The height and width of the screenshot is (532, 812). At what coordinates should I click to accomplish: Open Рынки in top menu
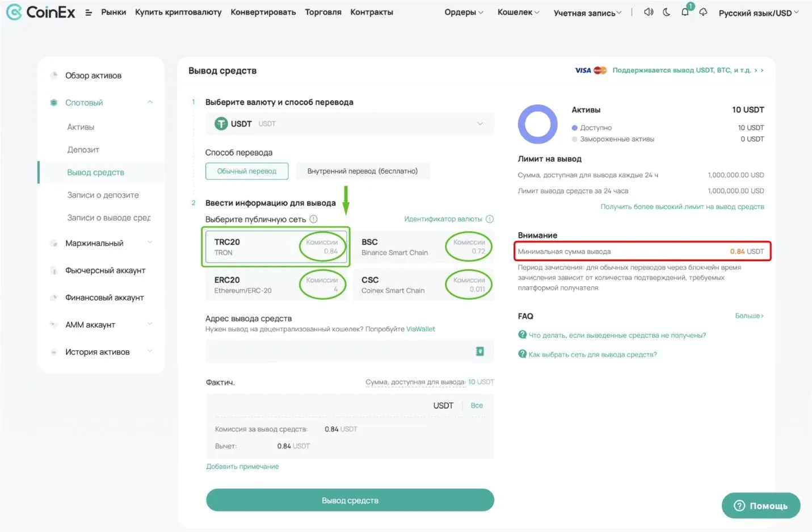113,12
